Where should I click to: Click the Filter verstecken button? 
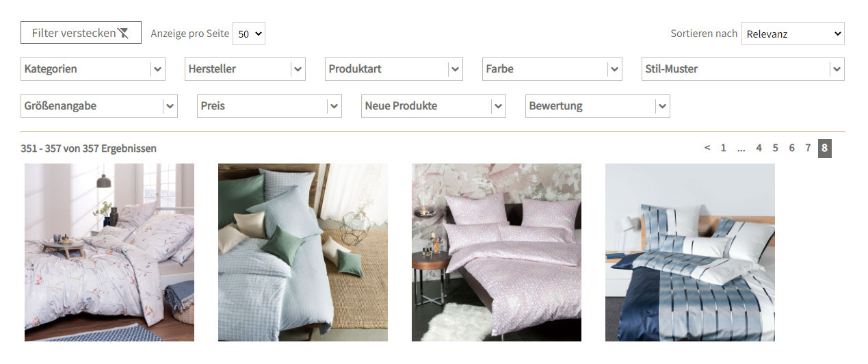tap(81, 33)
